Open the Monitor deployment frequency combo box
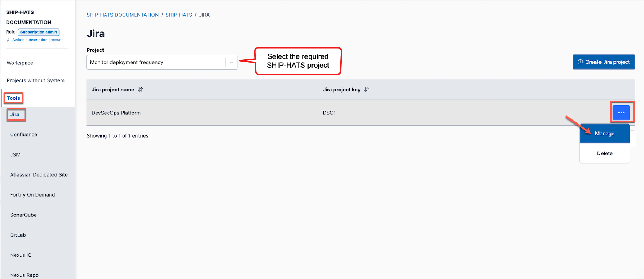This screenshot has width=644, height=279. (x=162, y=62)
